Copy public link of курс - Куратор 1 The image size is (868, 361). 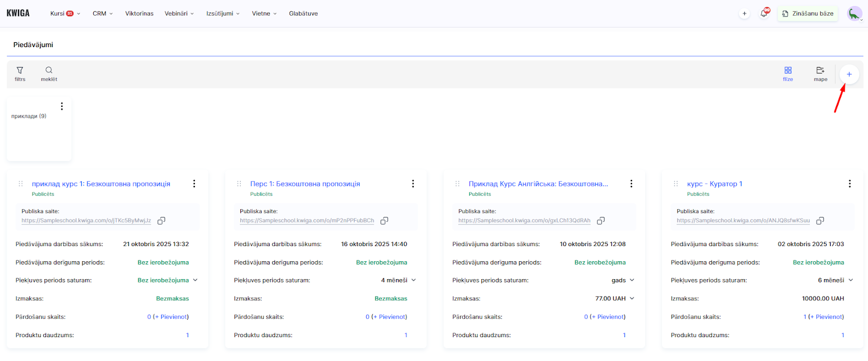(820, 221)
